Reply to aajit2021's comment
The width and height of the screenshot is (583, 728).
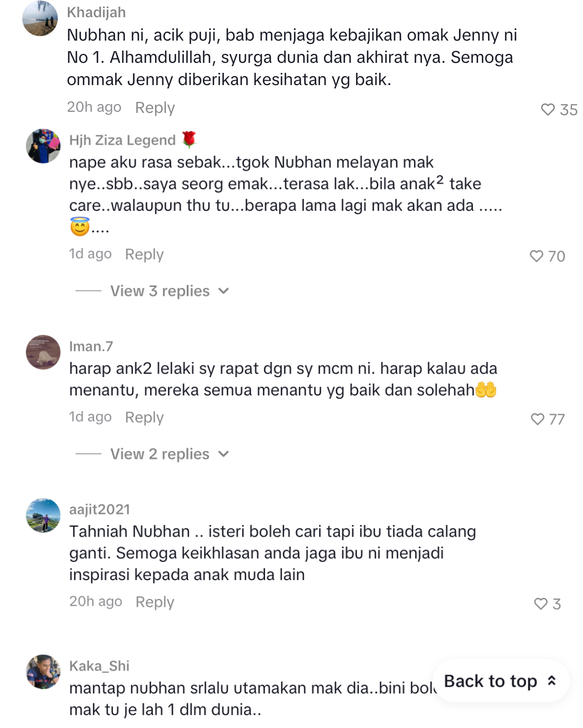tap(155, 602)
